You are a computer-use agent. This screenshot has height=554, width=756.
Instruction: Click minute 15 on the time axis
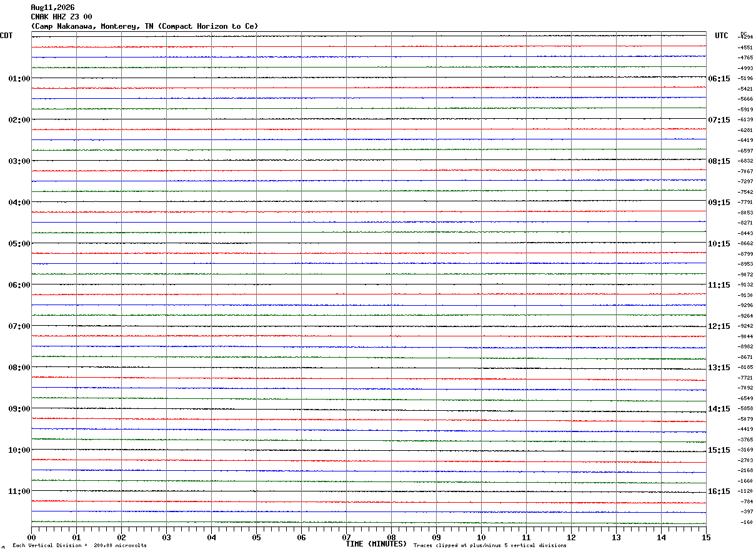706,537
